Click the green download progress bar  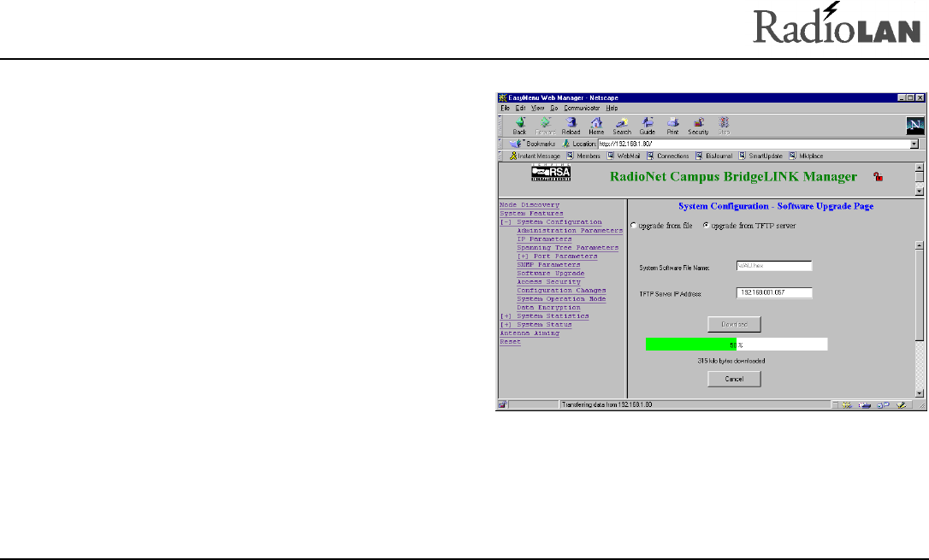click(690, 345)
